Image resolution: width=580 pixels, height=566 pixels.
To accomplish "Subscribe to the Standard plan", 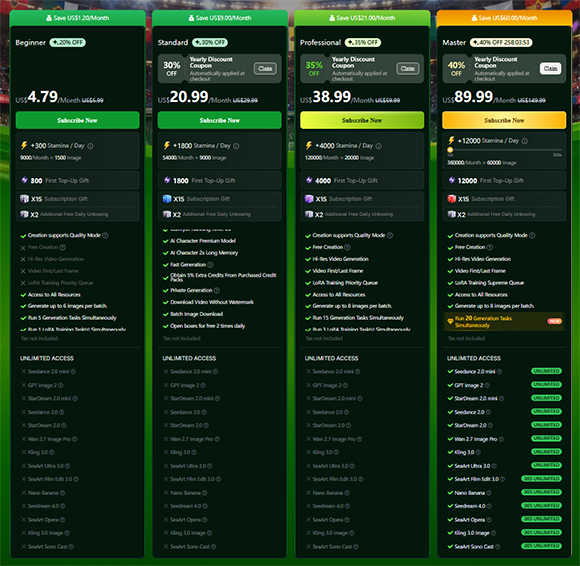I will 220,120.
